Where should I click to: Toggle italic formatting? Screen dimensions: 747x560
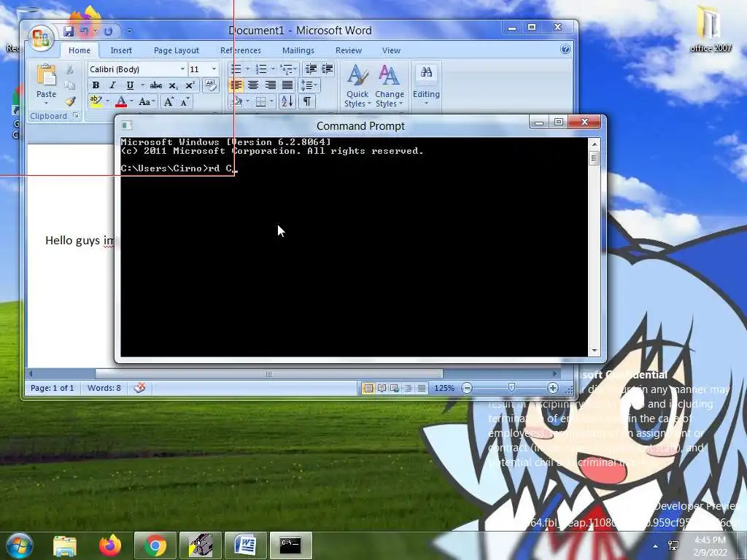(x=112, y=86)
